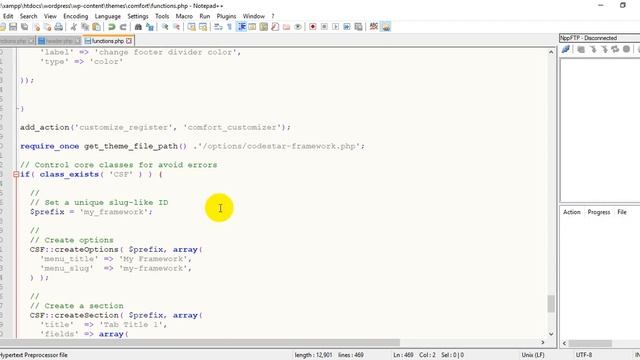Close the header.php tab
Image resolution: width=640 pixels, height=360 pixels.
(x=78, y=41)
